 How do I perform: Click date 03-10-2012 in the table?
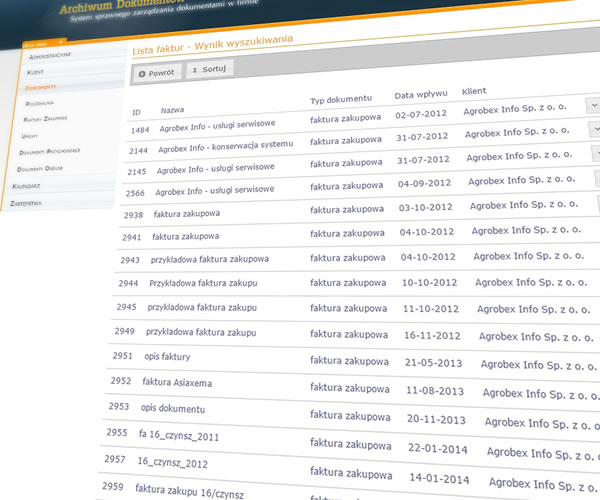[426, 207]
